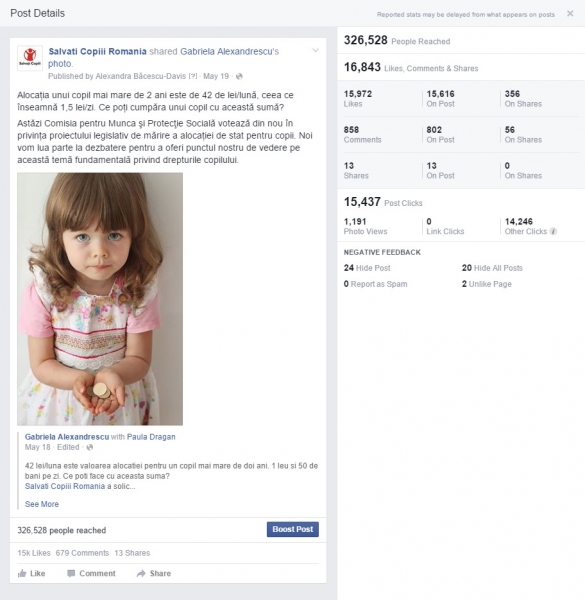Open Gabriela Alexandrescu's profile in header
Viewport: 585px width, 600px height.
(230, 51)
